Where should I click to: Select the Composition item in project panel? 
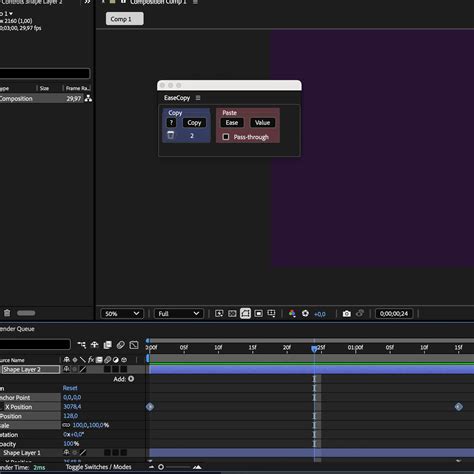(41, 99)
